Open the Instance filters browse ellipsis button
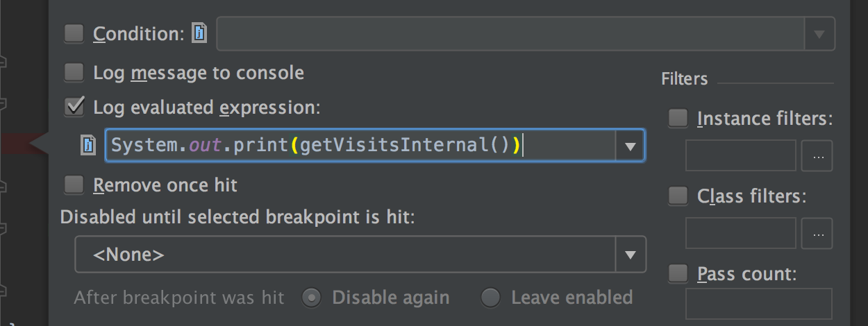The height and width of the screenshot is (326, 868). (x=817, y=156)
